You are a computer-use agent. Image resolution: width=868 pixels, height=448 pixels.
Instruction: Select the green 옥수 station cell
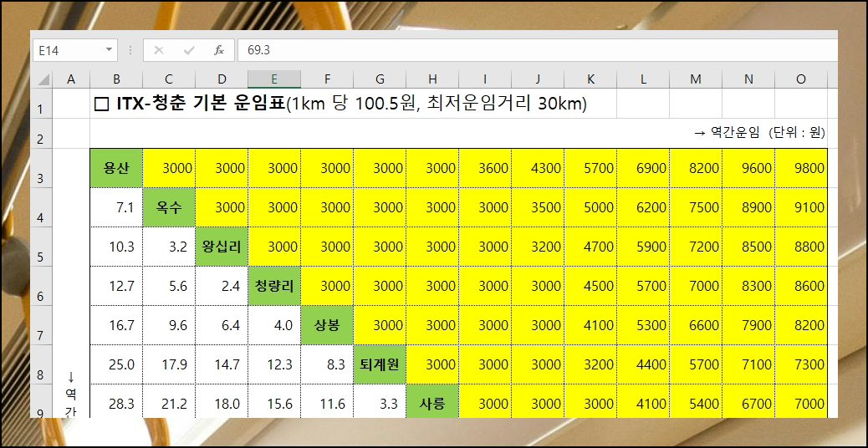point(169,207)
